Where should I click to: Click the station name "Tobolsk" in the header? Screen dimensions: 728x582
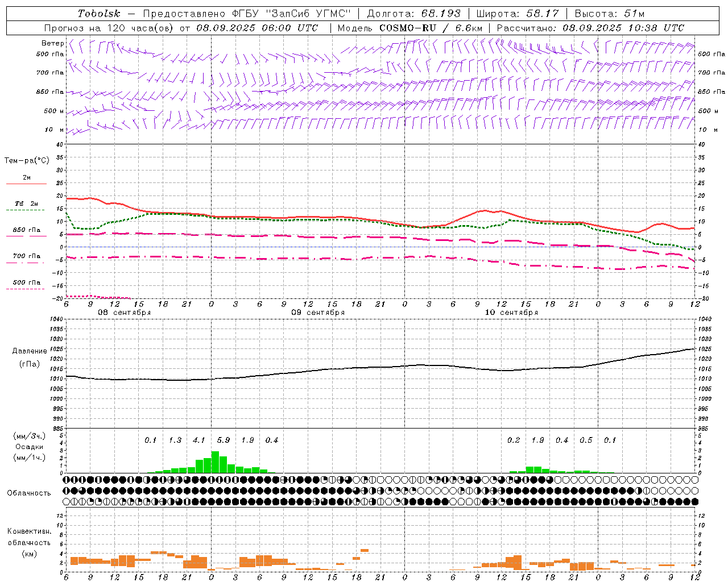click(x=100, y=14)
